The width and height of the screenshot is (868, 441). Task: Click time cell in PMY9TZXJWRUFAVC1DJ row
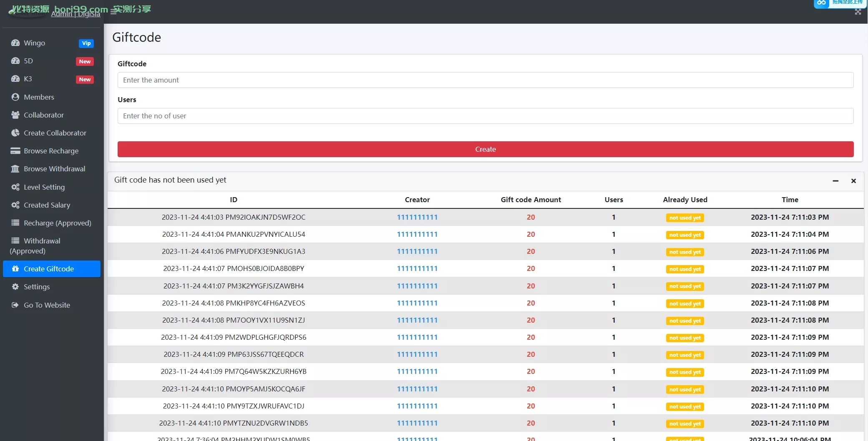[x=790, y=406]
